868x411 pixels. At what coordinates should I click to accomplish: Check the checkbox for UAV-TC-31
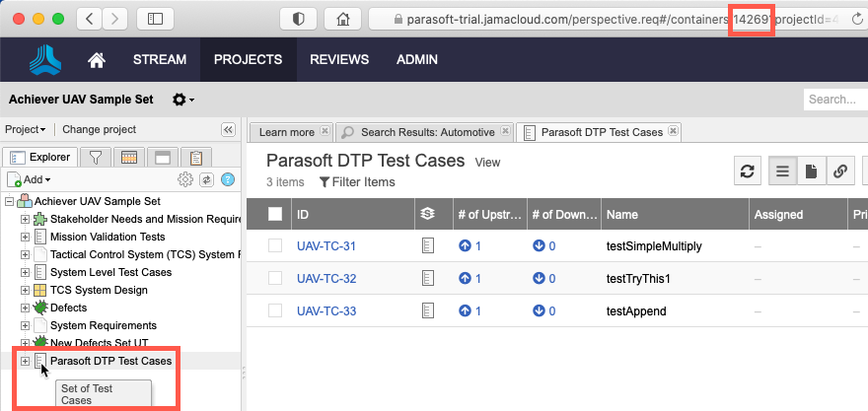[x=275, y=245]
